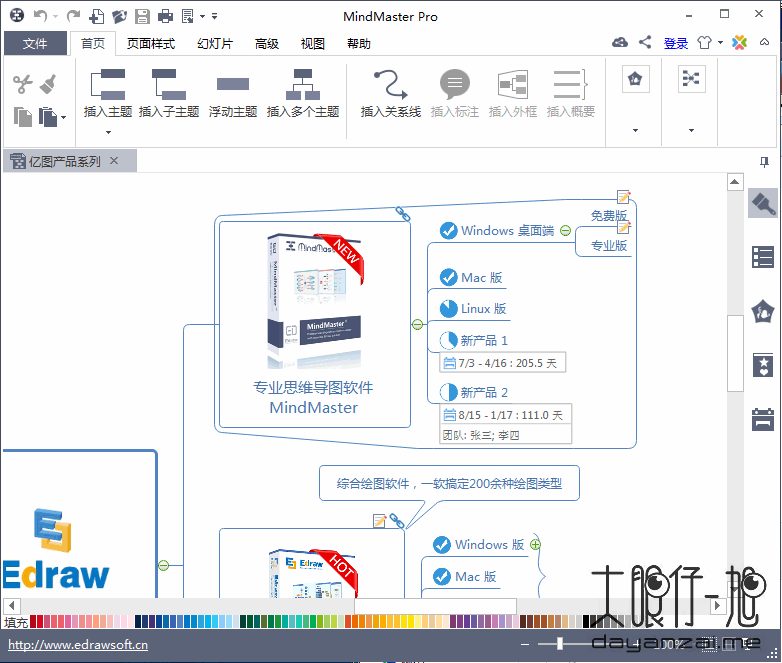This screenshot has width=782, height=663.
Task: Click the Paste icon in ribbon
Action: point(48,117)
